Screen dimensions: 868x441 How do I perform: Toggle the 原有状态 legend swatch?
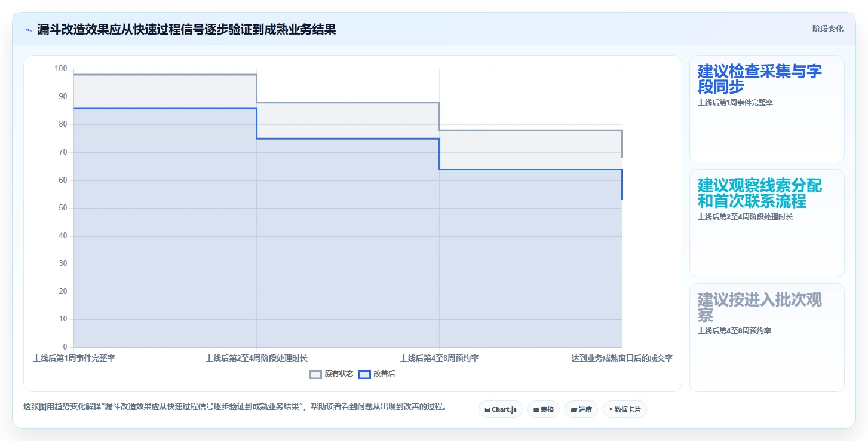pos(315,375)
